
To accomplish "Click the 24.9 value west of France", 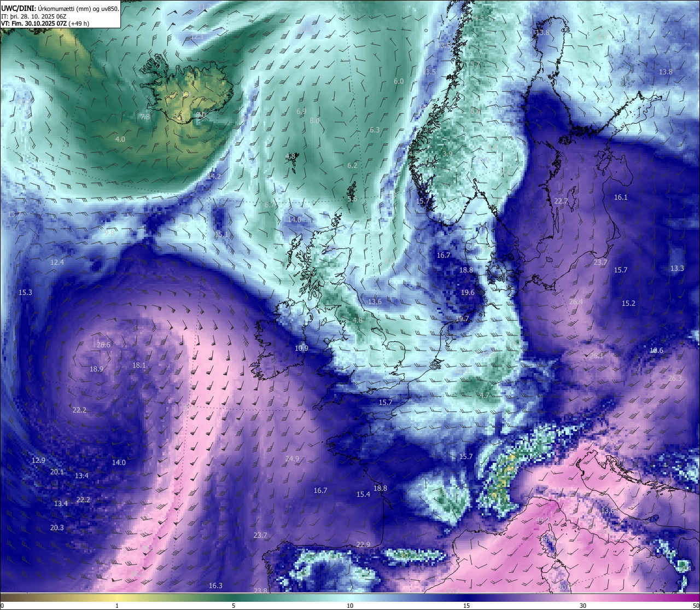I will [x=292, y=459].
